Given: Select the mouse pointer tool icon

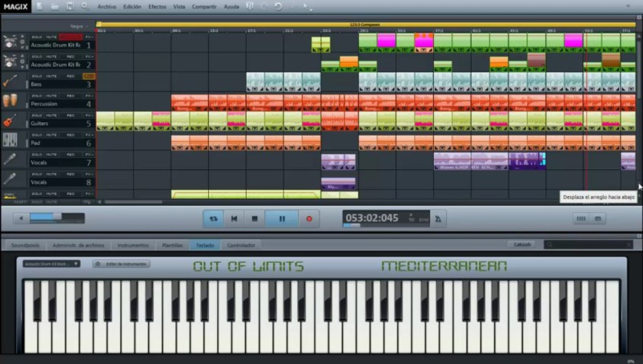Looking at the screenshot, I should pos(306,7).
